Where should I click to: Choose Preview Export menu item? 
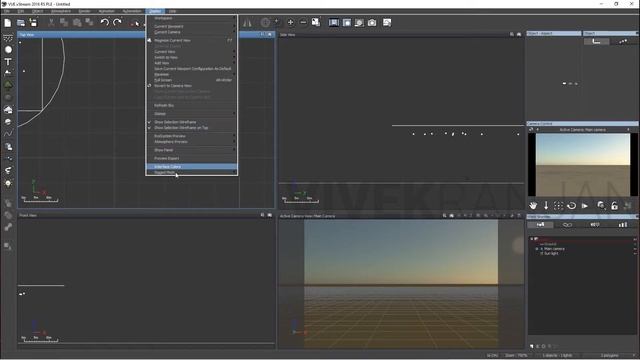(191, 158)
